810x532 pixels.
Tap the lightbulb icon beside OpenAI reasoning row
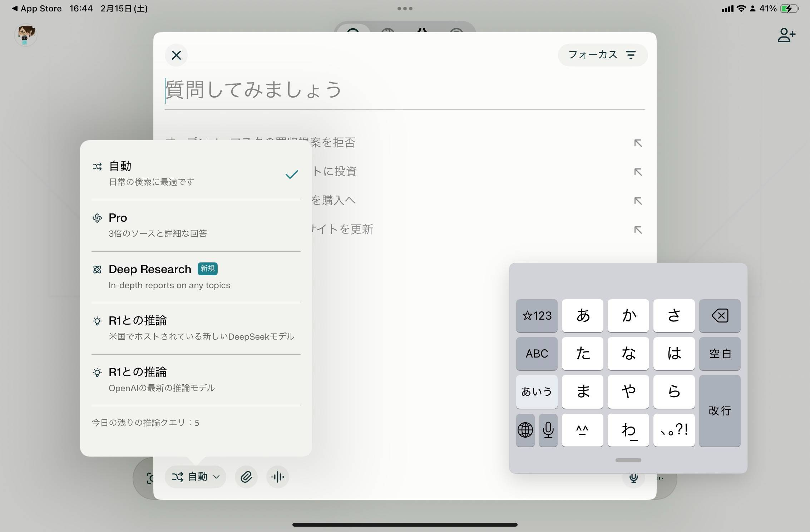[97, 372]
